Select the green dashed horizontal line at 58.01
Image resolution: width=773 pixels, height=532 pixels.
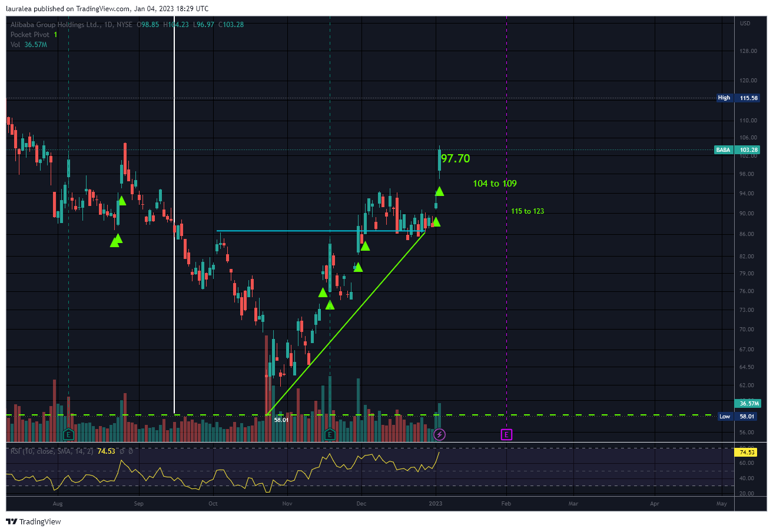[360, 415]
